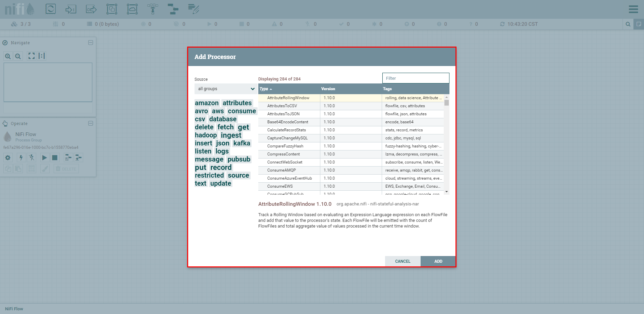The image size is (644, 314).
Task: Select the AttributeRollingWindow row
Action: tap(351, 98)
